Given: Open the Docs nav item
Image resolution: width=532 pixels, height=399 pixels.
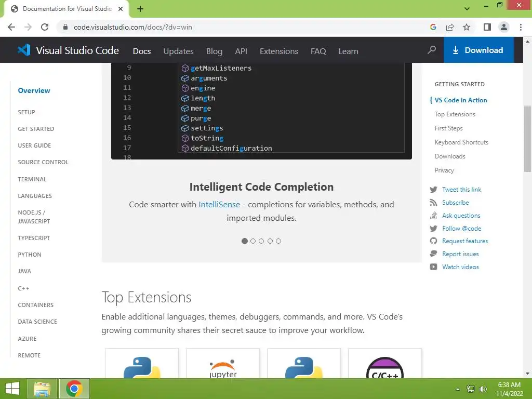Looking at the screenshot, I should (141, 51).
